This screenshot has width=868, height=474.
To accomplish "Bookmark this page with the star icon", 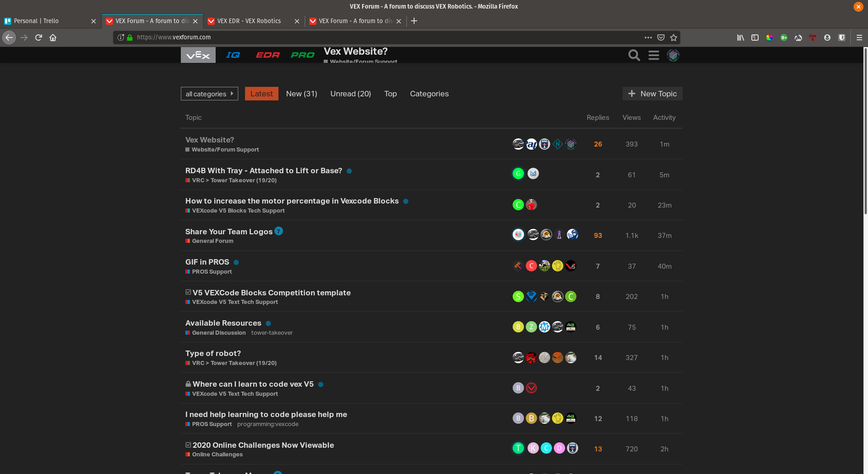I will coord(674,38).
